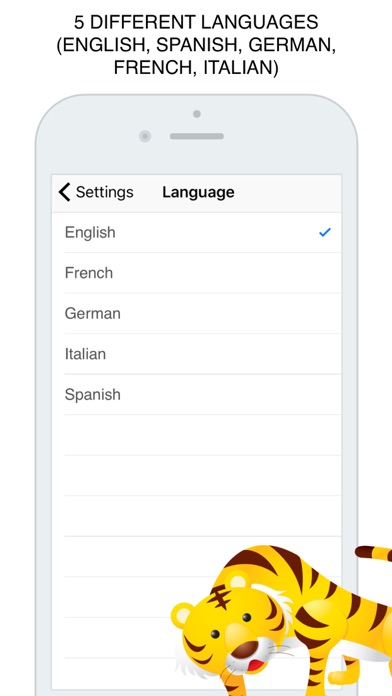392x696 pixels.
Task: Select English as the language
Action: click(197, 233)
